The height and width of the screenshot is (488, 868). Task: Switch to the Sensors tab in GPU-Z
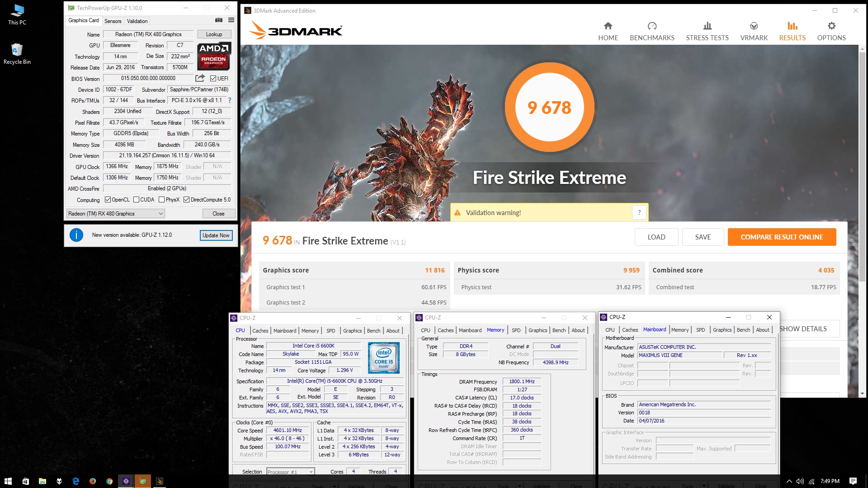pos(113,21)
